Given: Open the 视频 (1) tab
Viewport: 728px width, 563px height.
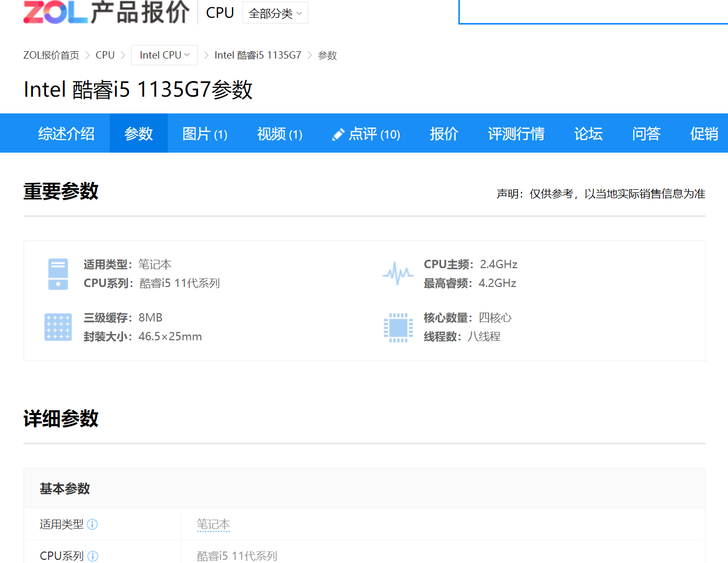Looking at the screenshot, I should tap(280, 134).
